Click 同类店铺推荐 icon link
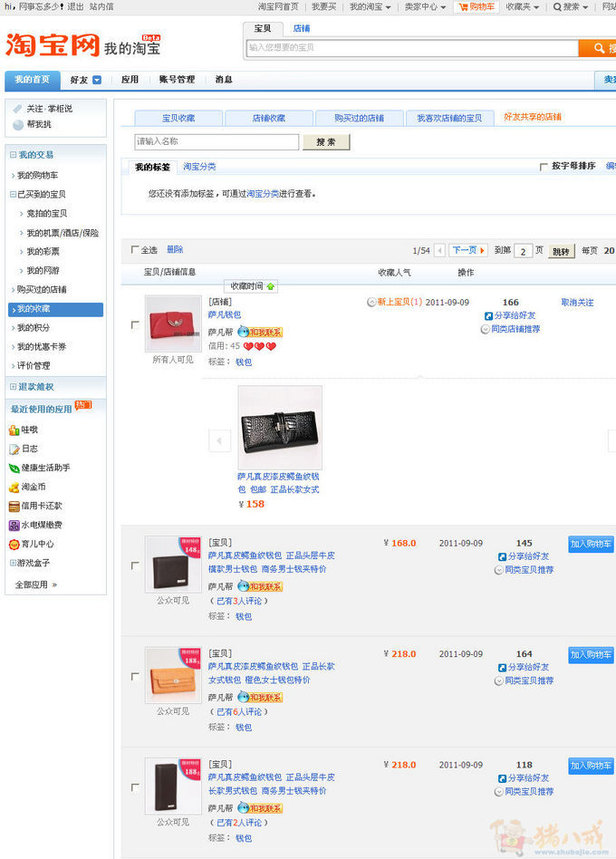Viewport: 616px width, 859px height. click(x=510, y=329)
